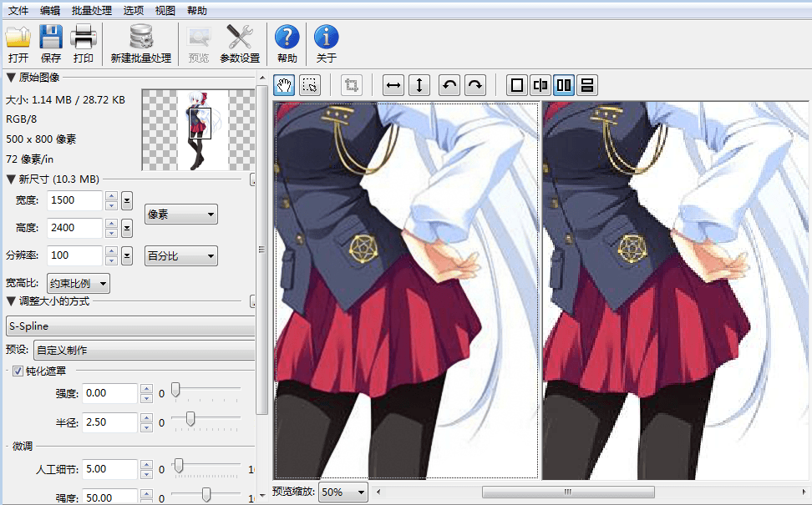Click the preview scroll left arrow
This screenshot has width=812, height=505.
pyautogui.click(x=378, y=492)
